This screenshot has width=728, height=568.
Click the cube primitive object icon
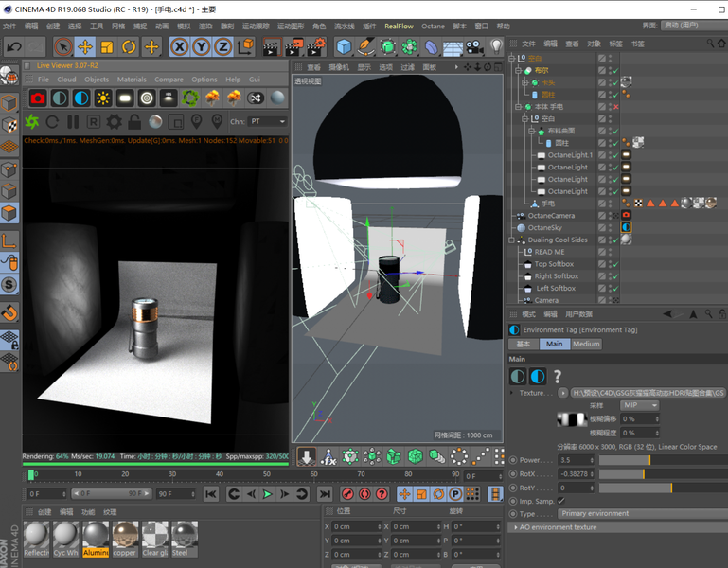pos(344,46)
